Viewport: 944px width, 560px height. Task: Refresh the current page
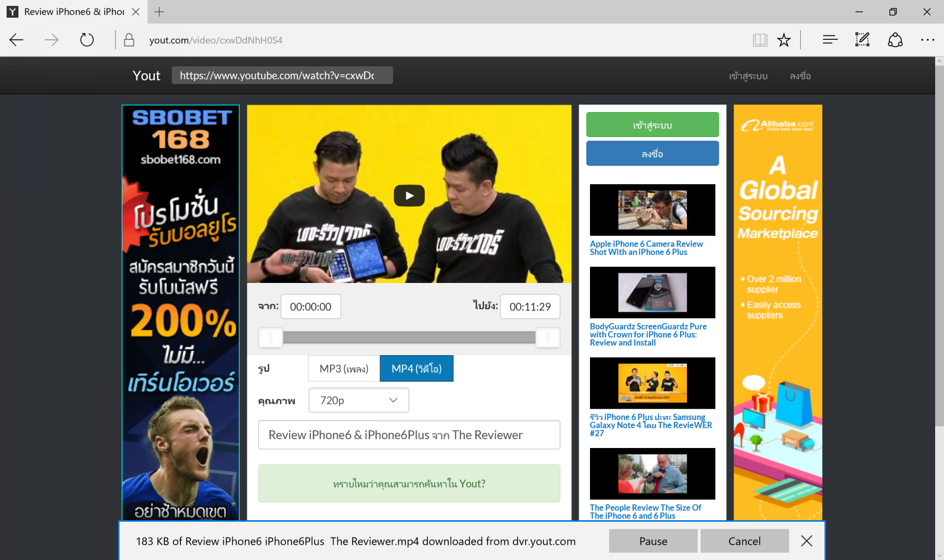coord(87,40)
